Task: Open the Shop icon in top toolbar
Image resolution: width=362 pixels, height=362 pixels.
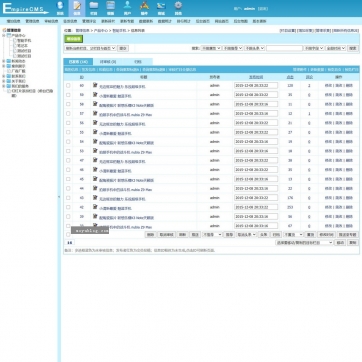Action: (x=161, y=8)
